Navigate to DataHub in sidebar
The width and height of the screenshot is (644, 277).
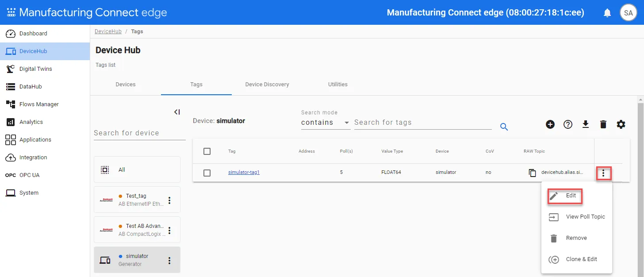[45, 87]
